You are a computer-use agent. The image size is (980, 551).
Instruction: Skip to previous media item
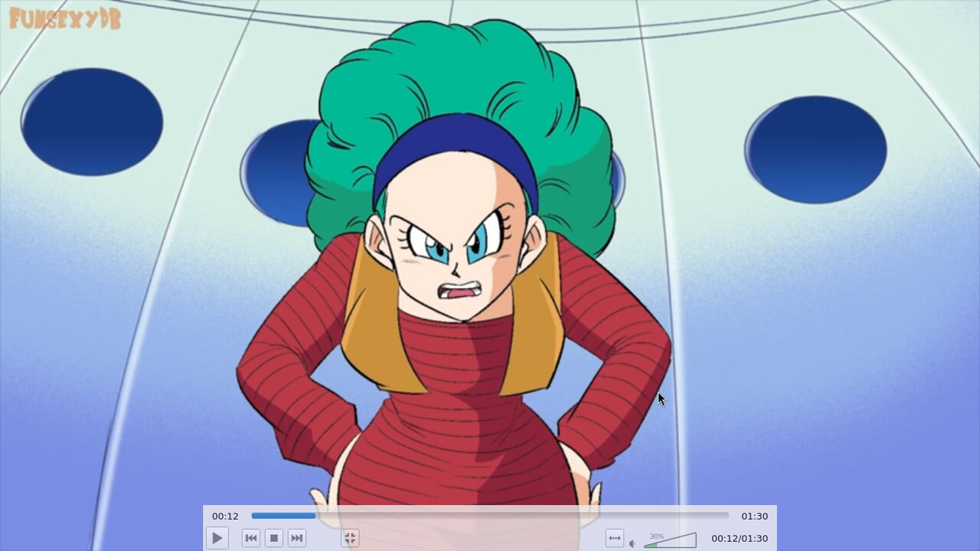(x=250, y=538)
